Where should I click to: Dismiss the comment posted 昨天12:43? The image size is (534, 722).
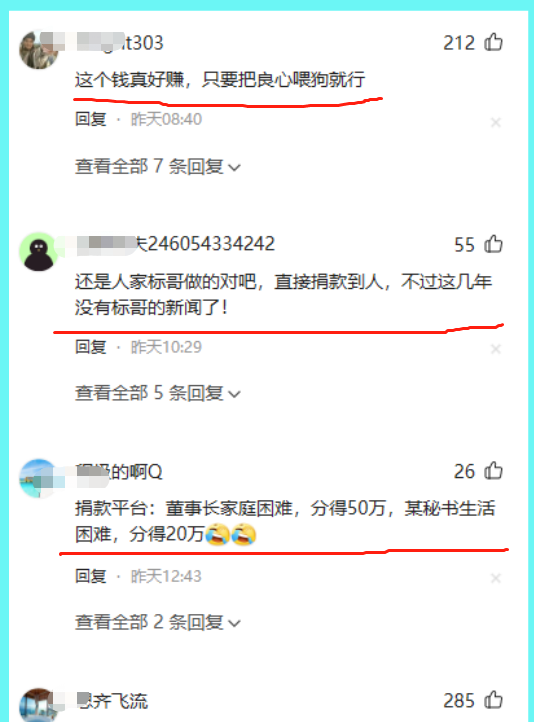496,578
